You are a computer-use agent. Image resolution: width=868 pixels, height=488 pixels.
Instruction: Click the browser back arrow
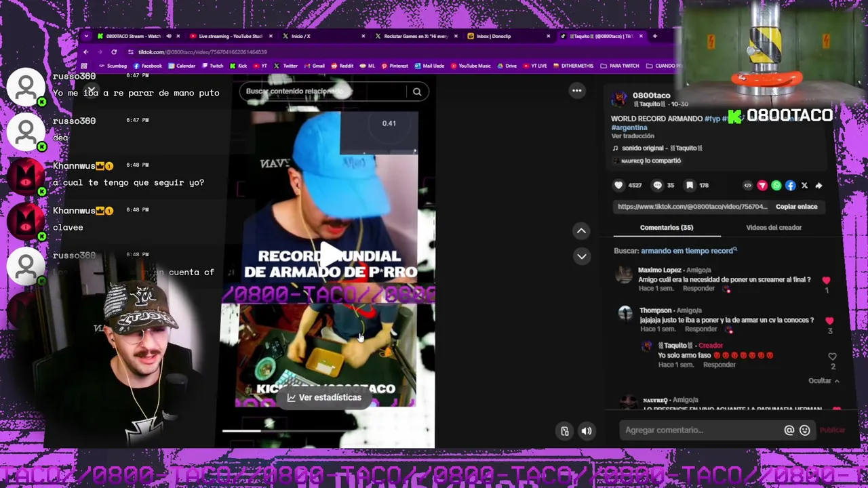click(85, 52)
